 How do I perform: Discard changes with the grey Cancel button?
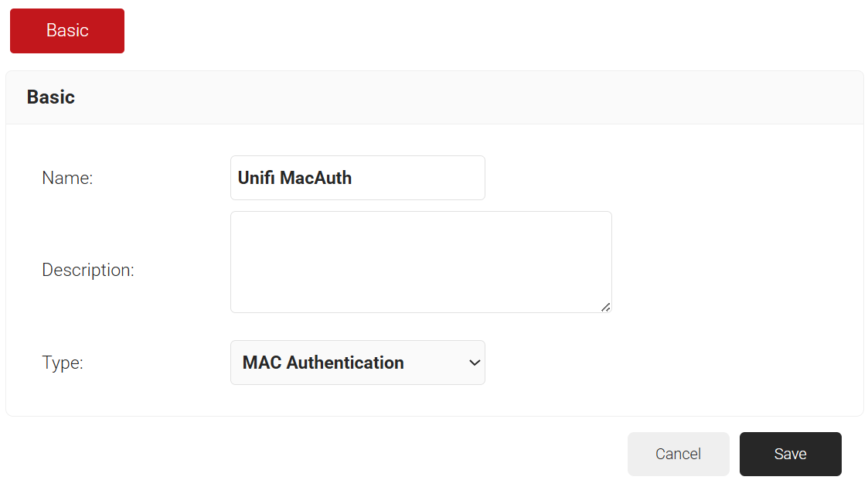click(x=678, y=454)
